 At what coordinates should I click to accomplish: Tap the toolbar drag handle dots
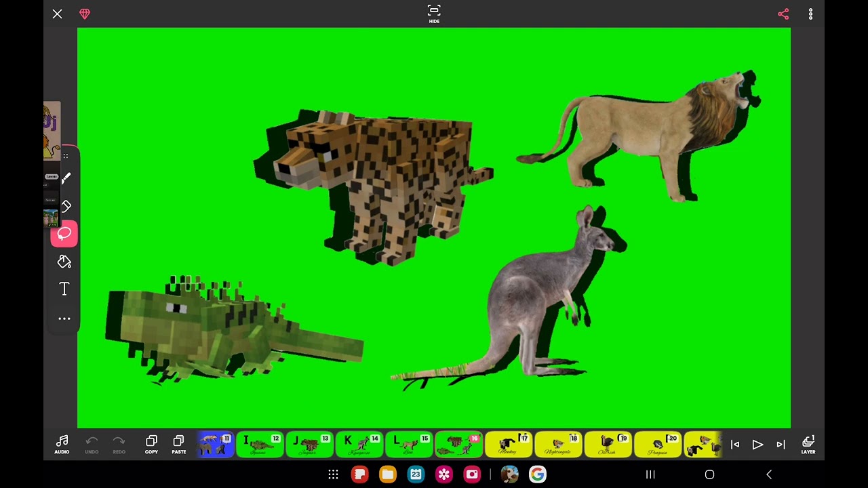coord(66,157)
